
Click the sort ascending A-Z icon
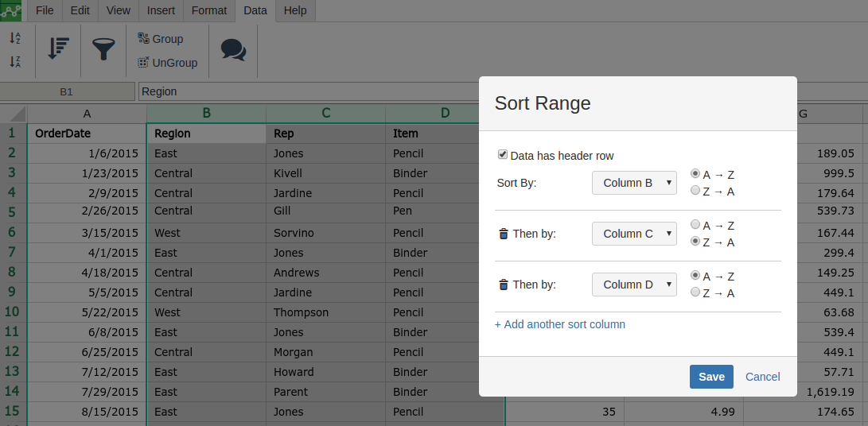pos(15,37)
